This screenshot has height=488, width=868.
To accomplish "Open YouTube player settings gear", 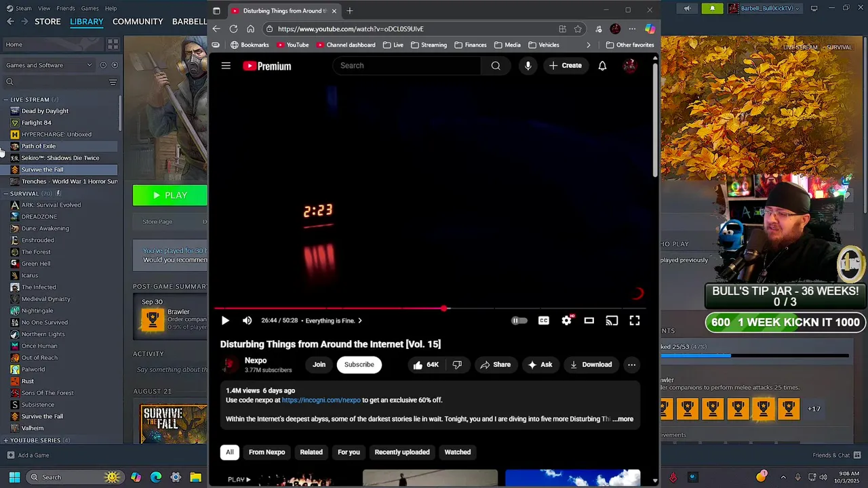I will click(566, 321).
